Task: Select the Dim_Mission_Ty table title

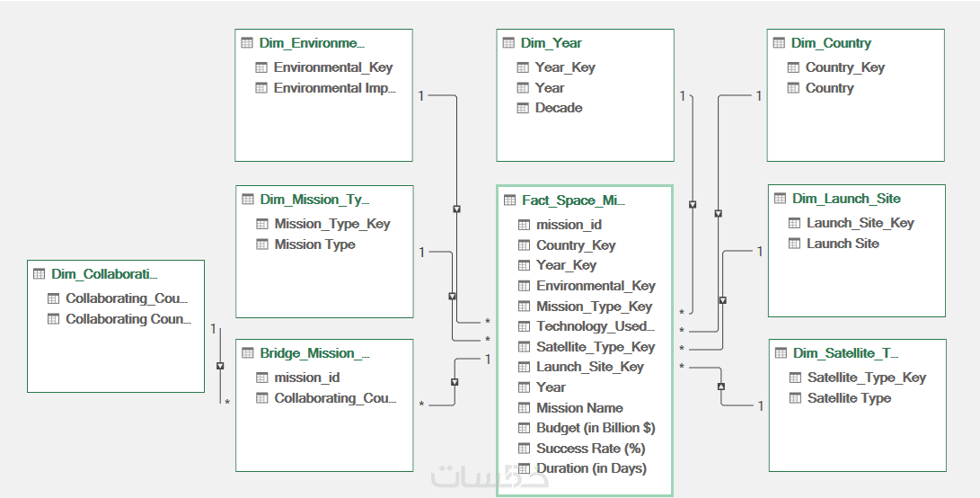Action: pos(314,200)
